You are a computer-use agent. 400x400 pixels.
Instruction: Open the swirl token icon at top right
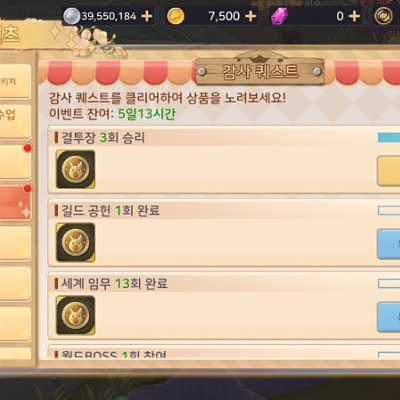point(383,16)
